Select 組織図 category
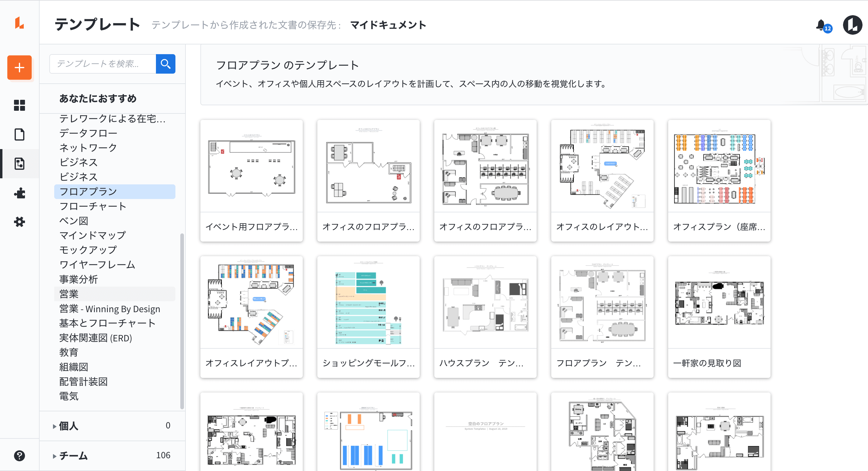This screenshot has height=471, width=868. pos(74,367)
